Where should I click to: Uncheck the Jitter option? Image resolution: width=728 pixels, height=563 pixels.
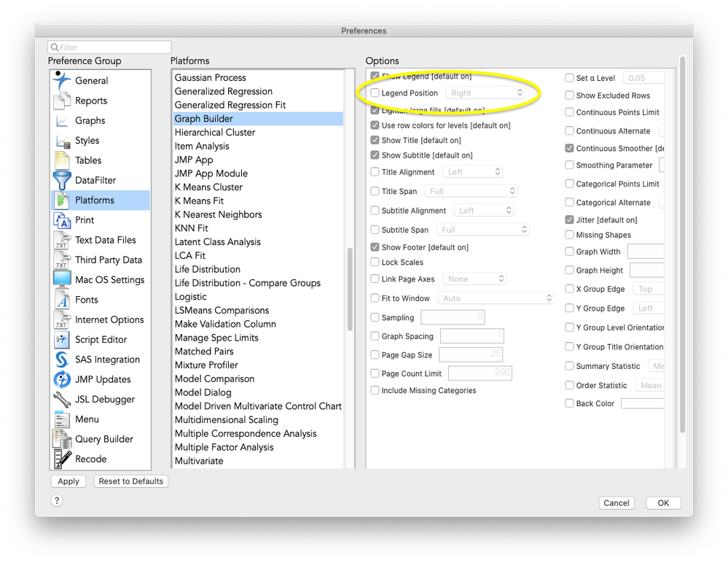[569, 220]
